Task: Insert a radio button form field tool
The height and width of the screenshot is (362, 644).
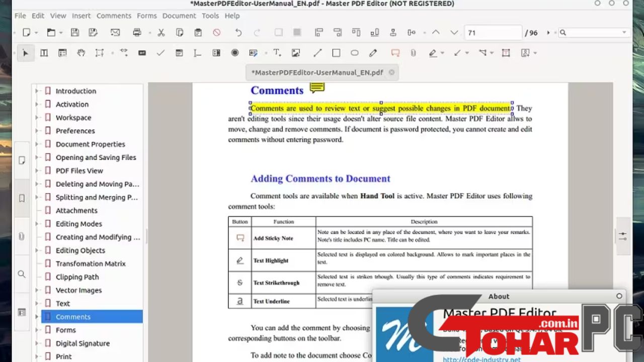Action: [235, 53]
